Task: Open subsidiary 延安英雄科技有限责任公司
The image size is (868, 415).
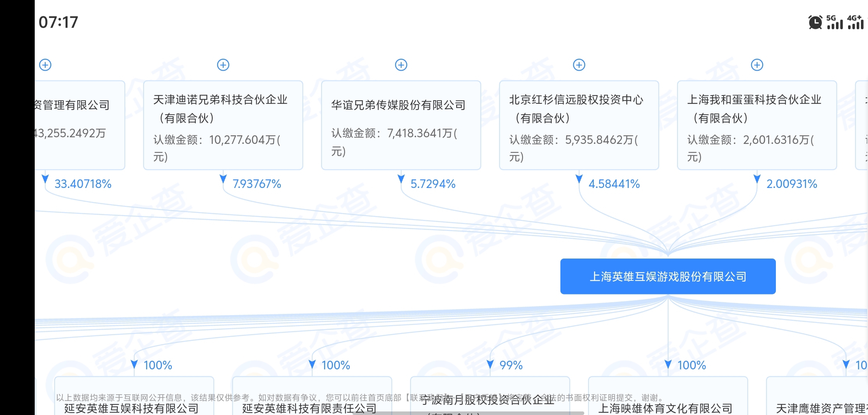Action: click(312, 396)
